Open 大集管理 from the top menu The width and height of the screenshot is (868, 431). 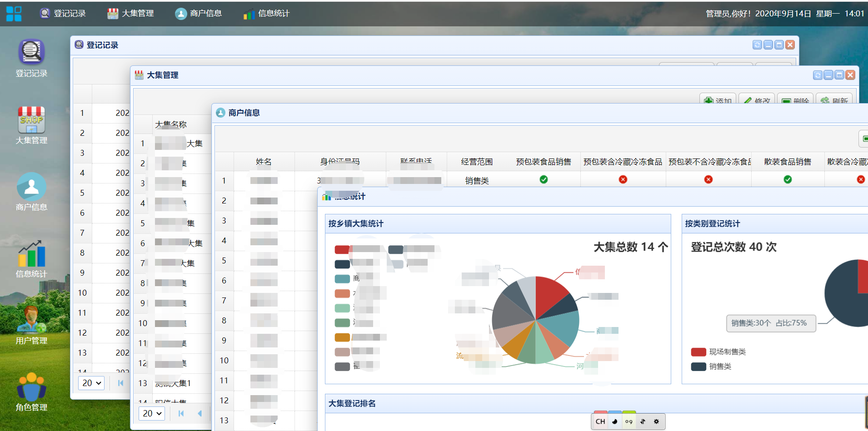(x=130, y=14)
